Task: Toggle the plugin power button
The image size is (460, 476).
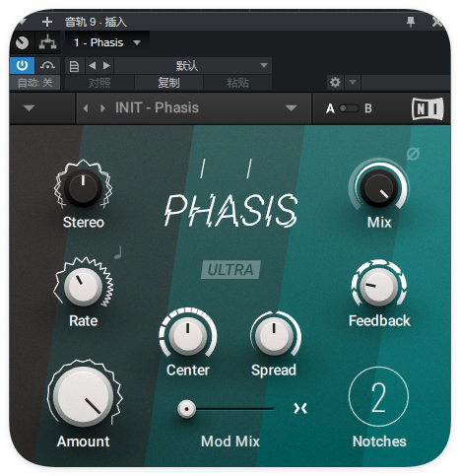Action: point(22,66)
